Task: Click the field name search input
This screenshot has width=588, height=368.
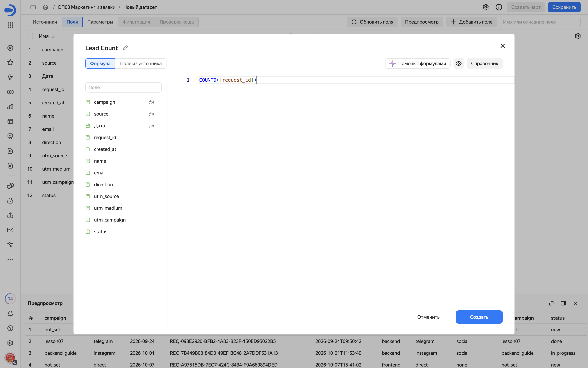Action: pos(540,22)
